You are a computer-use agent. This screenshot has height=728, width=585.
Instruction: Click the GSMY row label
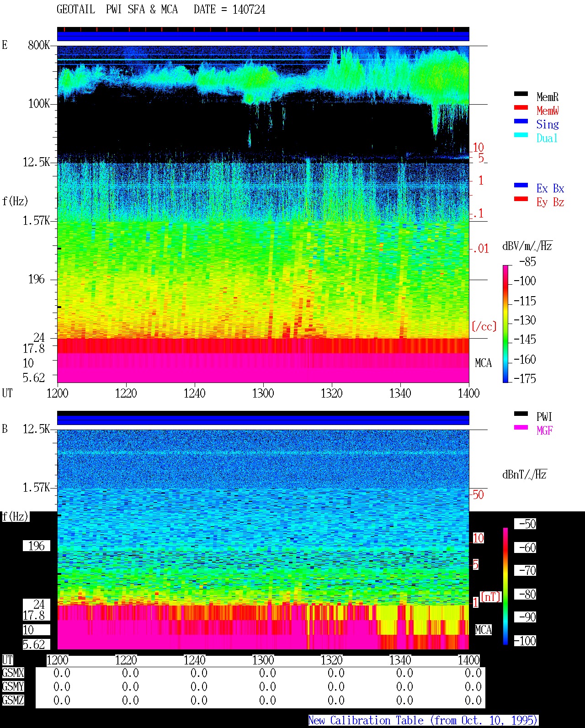coord(13,687)
